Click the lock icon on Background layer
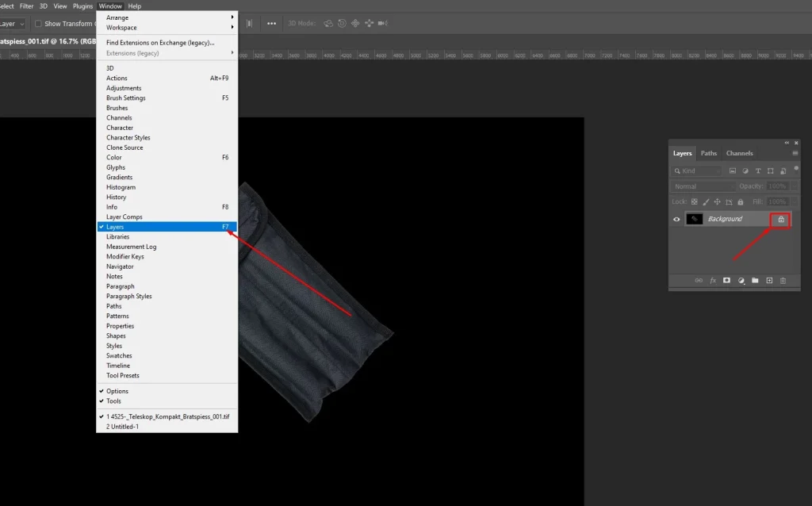Screen dimensions: 812x506 point(781,219)
